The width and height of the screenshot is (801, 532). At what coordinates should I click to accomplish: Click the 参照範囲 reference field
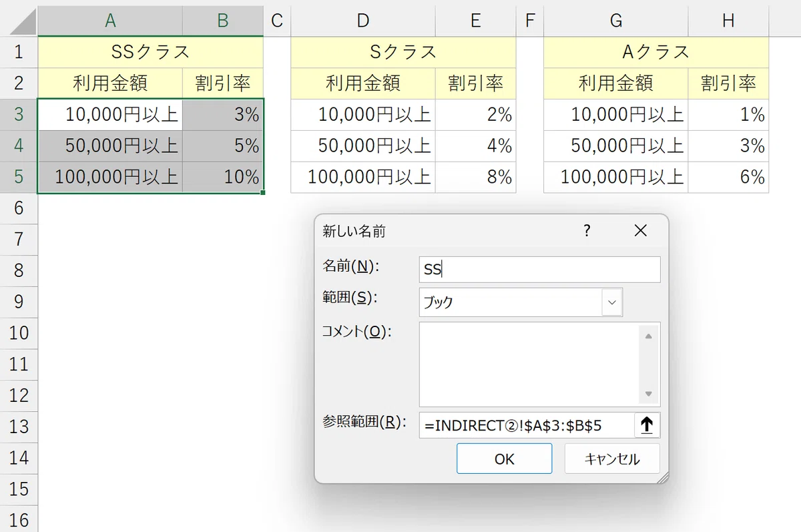(527, 425)
